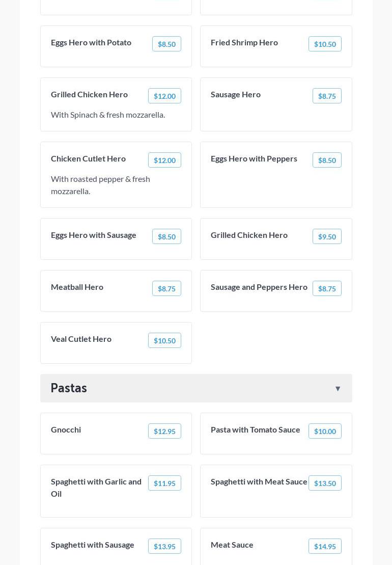
Task: Open the Meat Sauce menu item title
Action: [x=232, y=545]
